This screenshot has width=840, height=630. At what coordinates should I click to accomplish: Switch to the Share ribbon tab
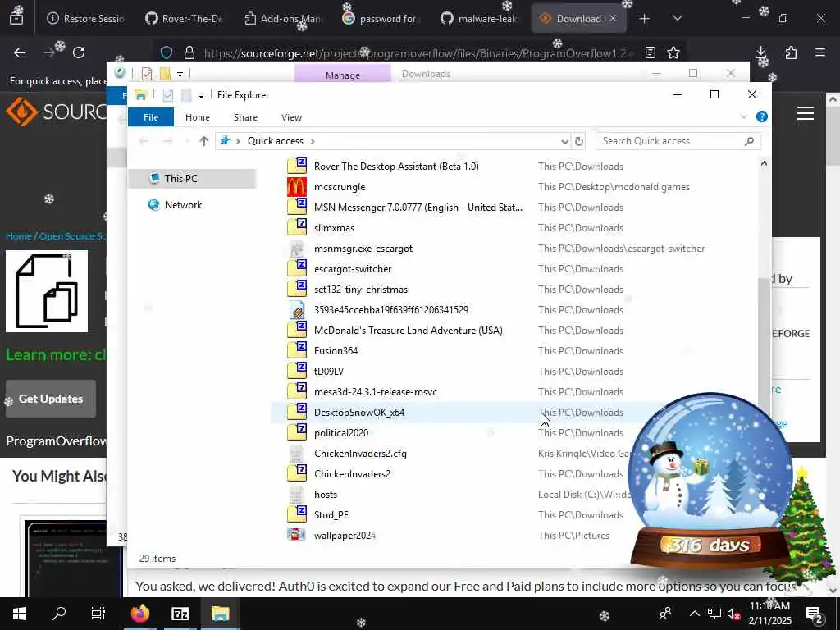(245, 117)
